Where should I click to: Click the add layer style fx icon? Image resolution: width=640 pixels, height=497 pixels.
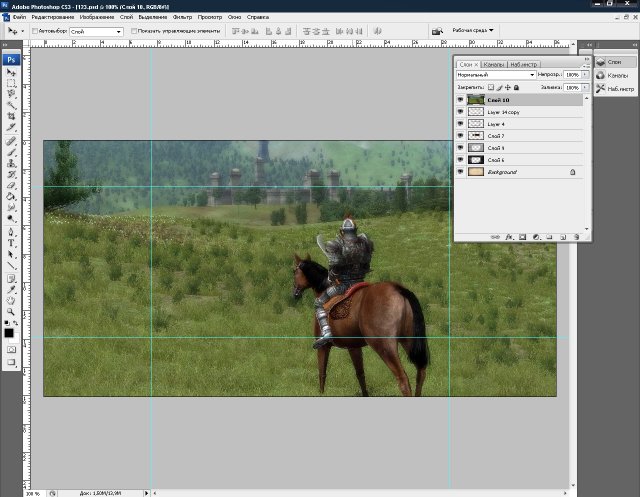pos(509,237)
